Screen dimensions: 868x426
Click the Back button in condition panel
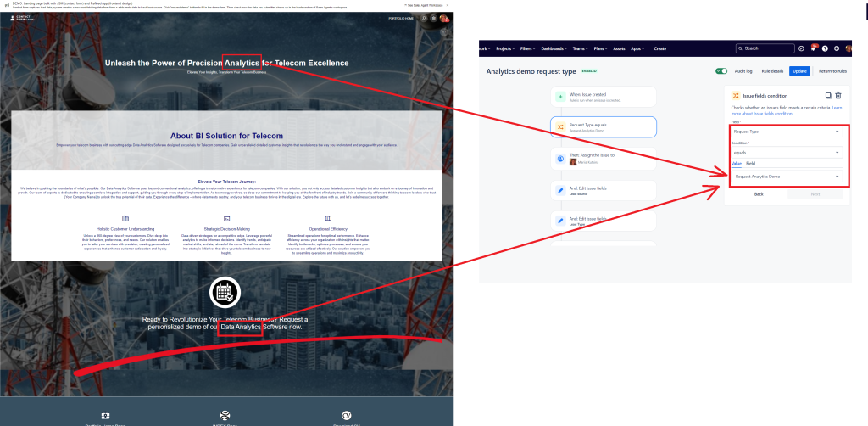tap(759, 193)
